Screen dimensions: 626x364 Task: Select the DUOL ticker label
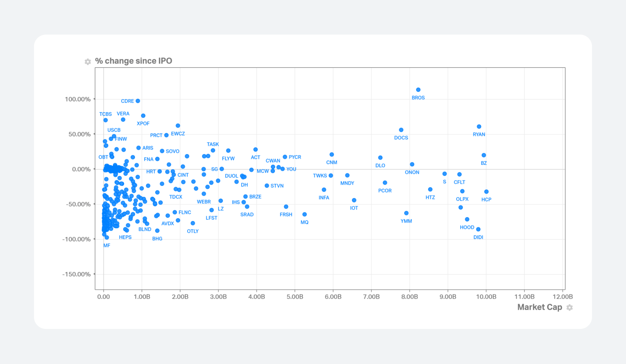pyautogui.click(x=231, y=176)
